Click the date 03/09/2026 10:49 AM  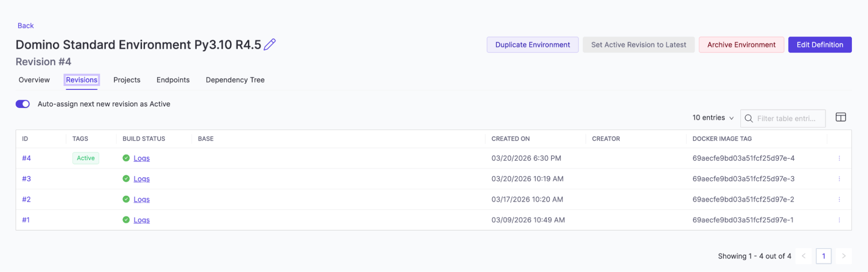coord(528,220)
